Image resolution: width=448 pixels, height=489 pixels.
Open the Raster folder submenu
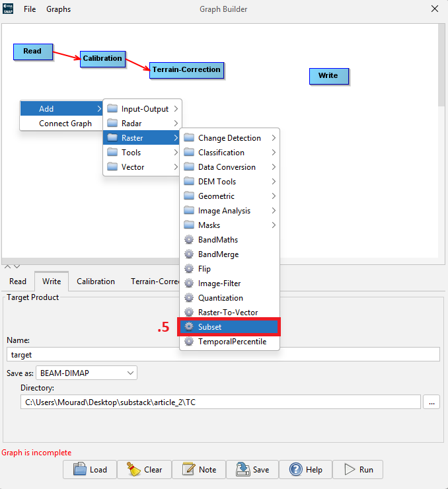coord(141,138)
